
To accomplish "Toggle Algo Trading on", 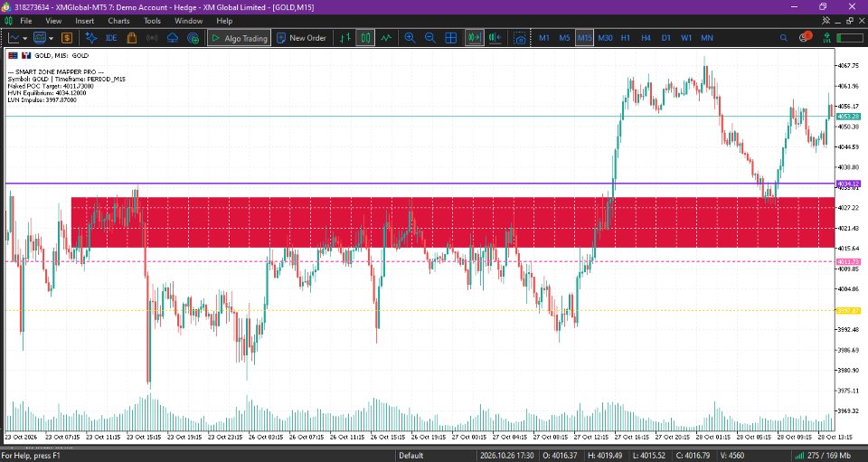I will (x=239, y=38).
